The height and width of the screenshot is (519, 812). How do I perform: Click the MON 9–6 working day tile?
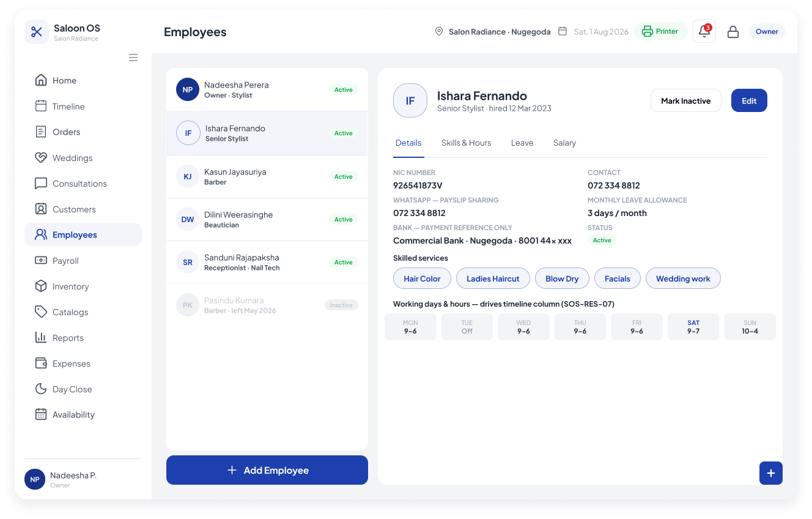[410, 327]
